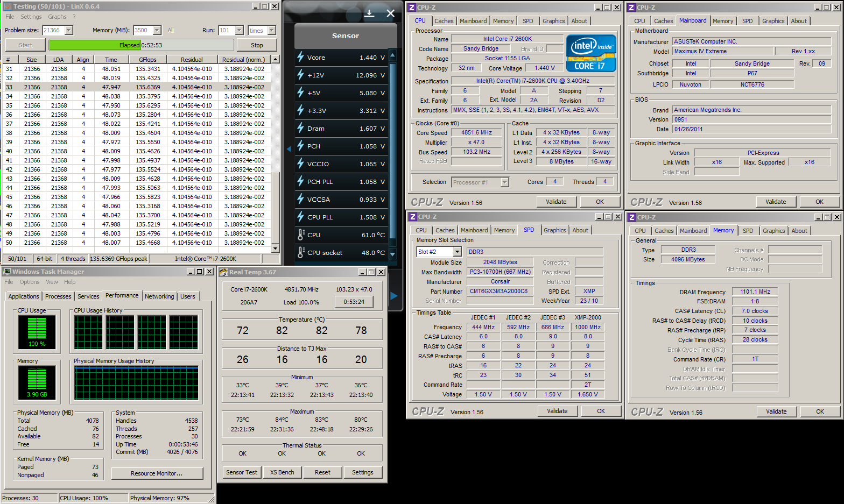Click the Z icon of the CPU-Z SPD window
Viewport: 844px width, 504px height.
[413, 217]
